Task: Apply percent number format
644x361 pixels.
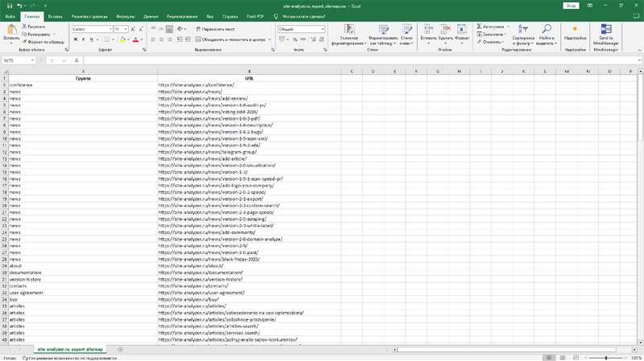Action: tap(295, 39)
